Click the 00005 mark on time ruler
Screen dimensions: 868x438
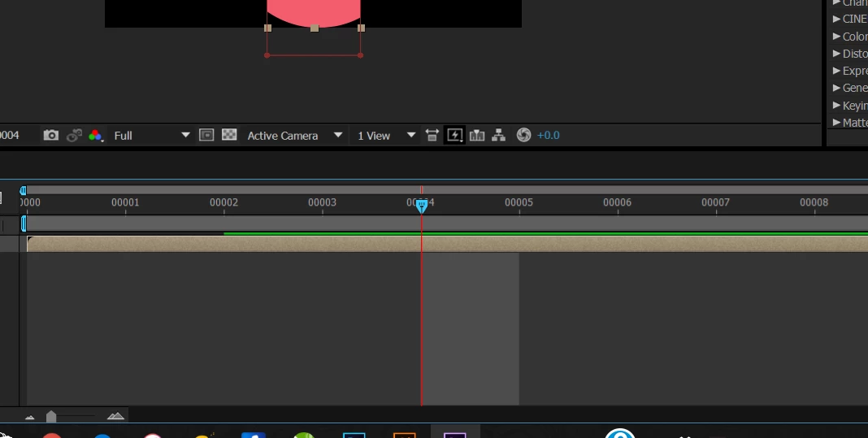pos(519,202)
